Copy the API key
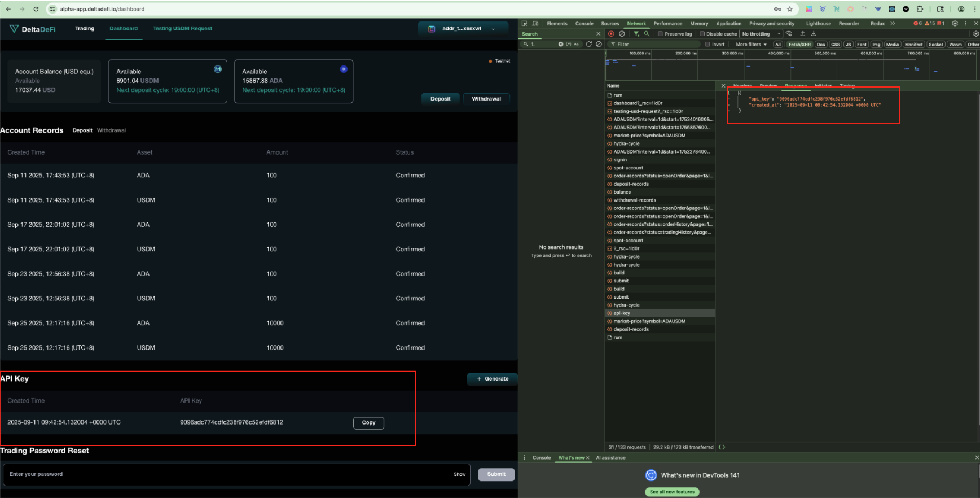The height and width of the screenshot is (498, 980). [x=368, y=423]
